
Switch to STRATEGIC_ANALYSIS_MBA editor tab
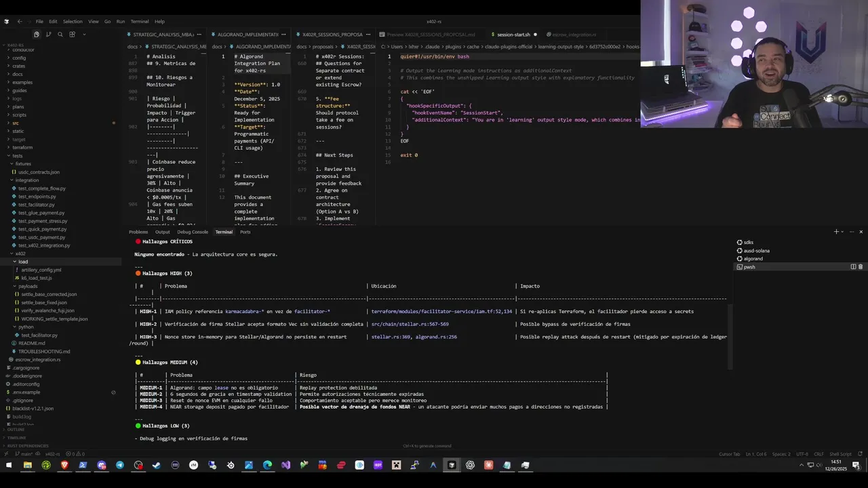click(x=163, y=34)
